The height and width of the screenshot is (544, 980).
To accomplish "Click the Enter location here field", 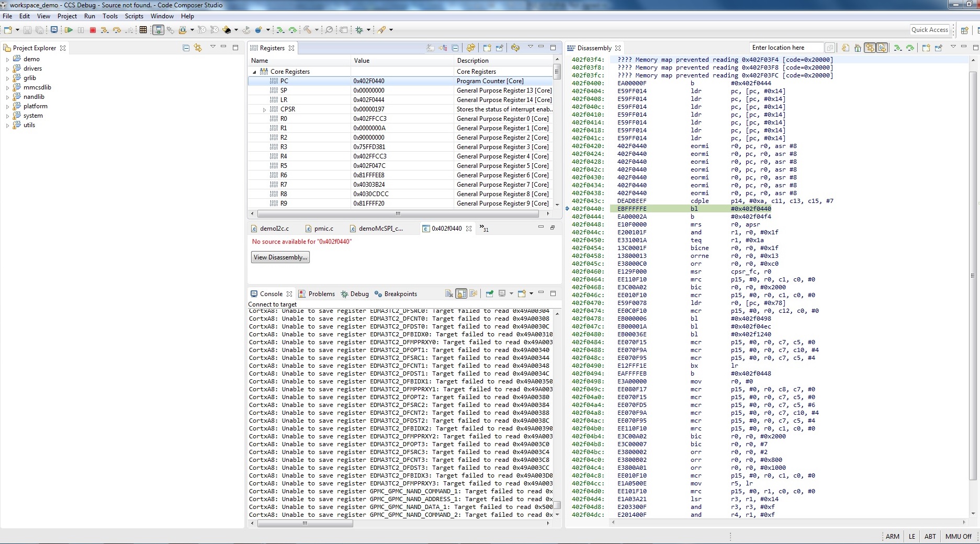I will pos(786,48).
